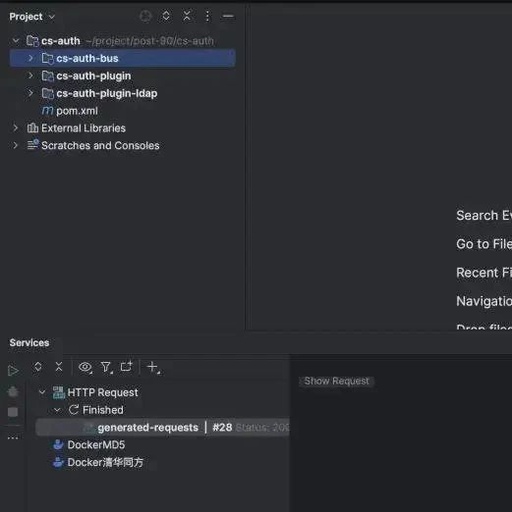Expand External Libraries node
Viewport: 512px width, 512px height.
[15, 128]
